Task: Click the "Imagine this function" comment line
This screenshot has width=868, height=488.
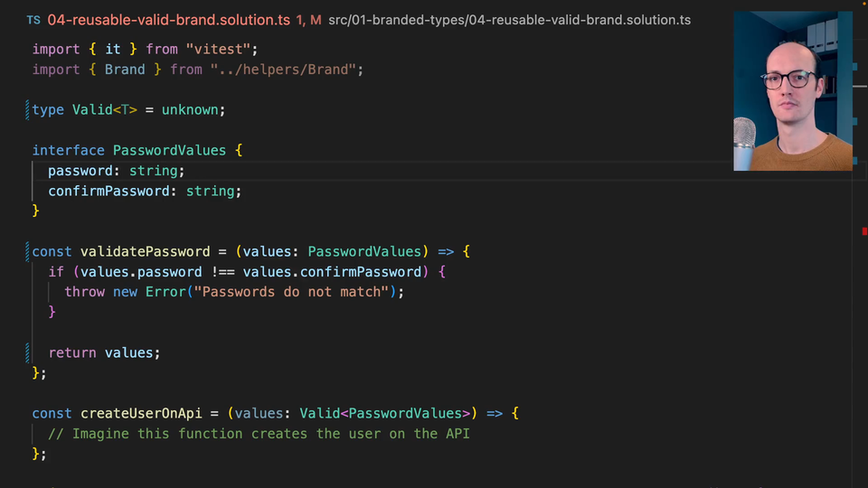Action: click(x=259, y=434)
